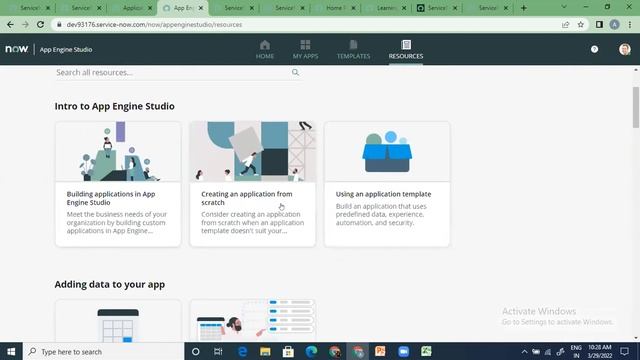Screen dimensions: 640x360
Task: Click the share page icon in address bar
Action: [565, 24]
